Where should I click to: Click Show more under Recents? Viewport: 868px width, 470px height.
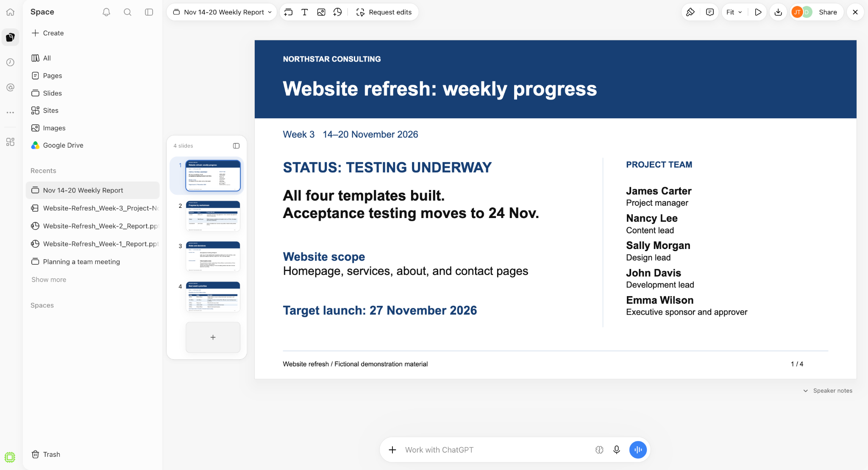[x=49, y=280]
